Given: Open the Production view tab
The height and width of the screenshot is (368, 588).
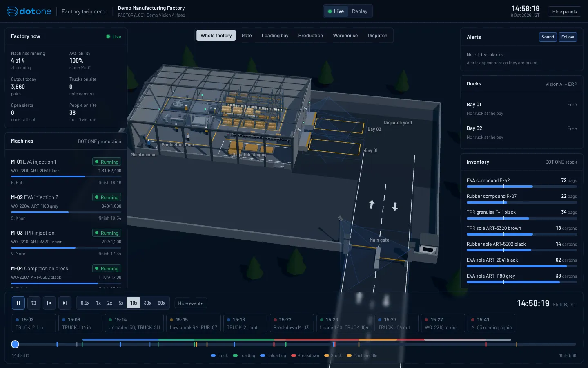Looking at the screenshot, I should [x=310, y=36].
